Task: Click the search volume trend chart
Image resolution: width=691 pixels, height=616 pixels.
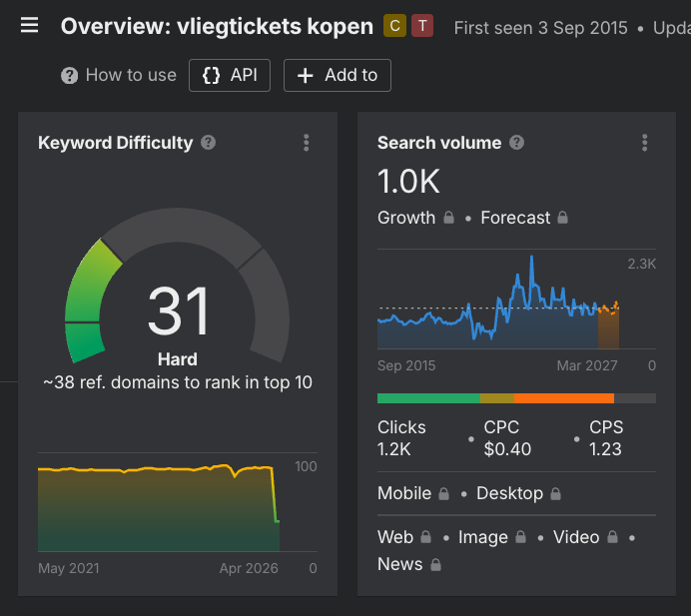Action: 516,300
